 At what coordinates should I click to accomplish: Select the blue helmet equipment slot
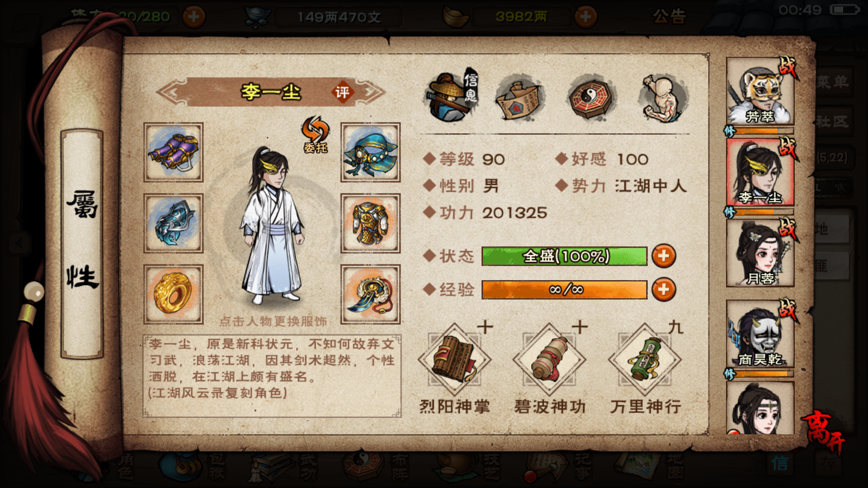click(x=370, y=152)
